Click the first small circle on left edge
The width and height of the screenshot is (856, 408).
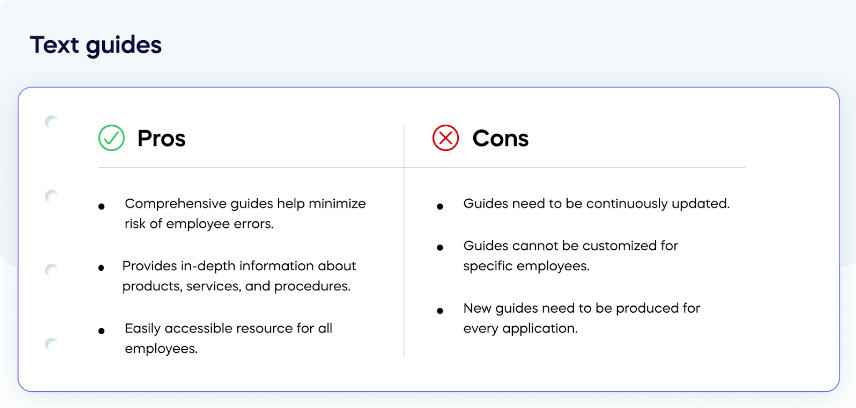pyautogui.click(x=51, y=122)
